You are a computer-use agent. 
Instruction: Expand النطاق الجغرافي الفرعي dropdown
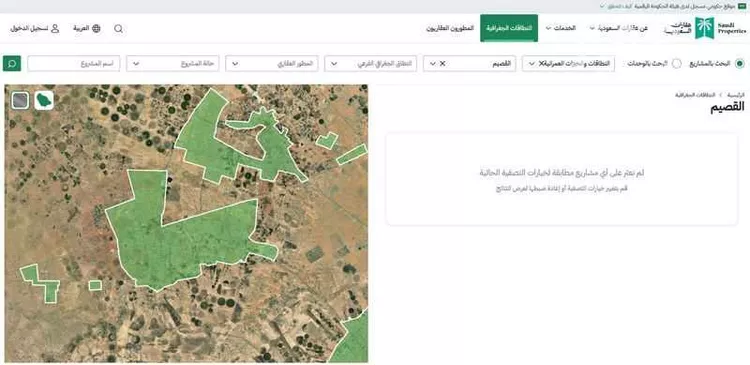coord(371,64)
